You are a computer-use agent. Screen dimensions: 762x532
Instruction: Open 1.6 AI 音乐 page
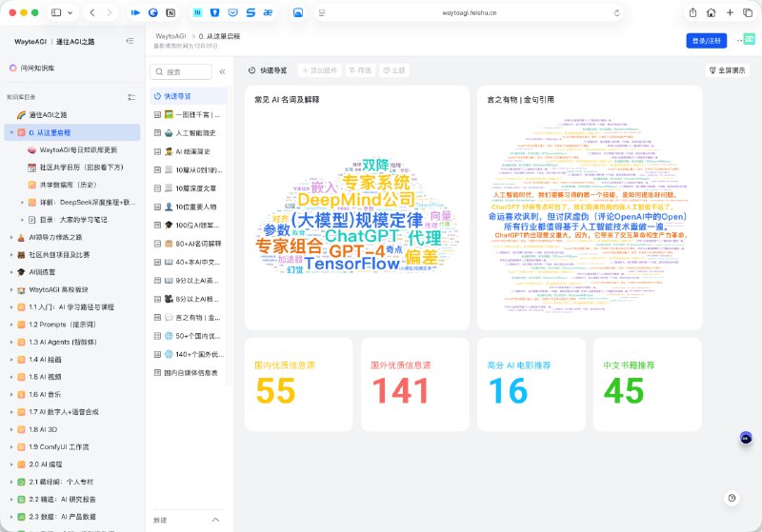click(45, 395)
